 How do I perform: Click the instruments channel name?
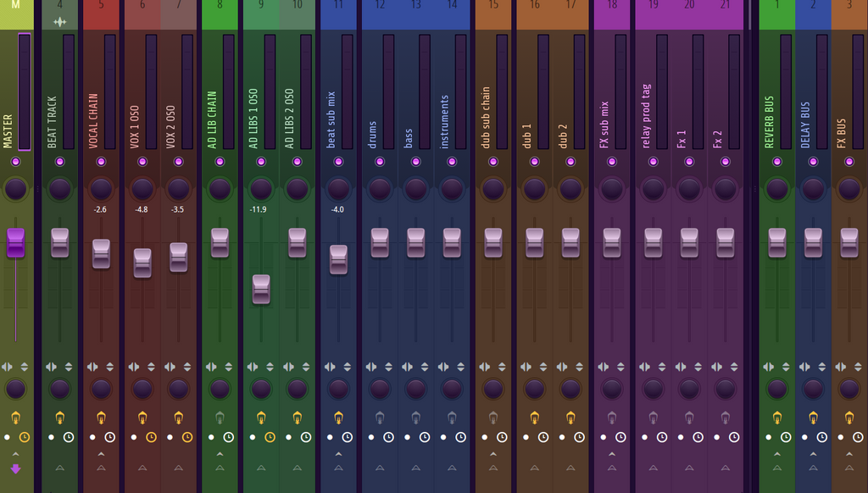tap(444, 122)
